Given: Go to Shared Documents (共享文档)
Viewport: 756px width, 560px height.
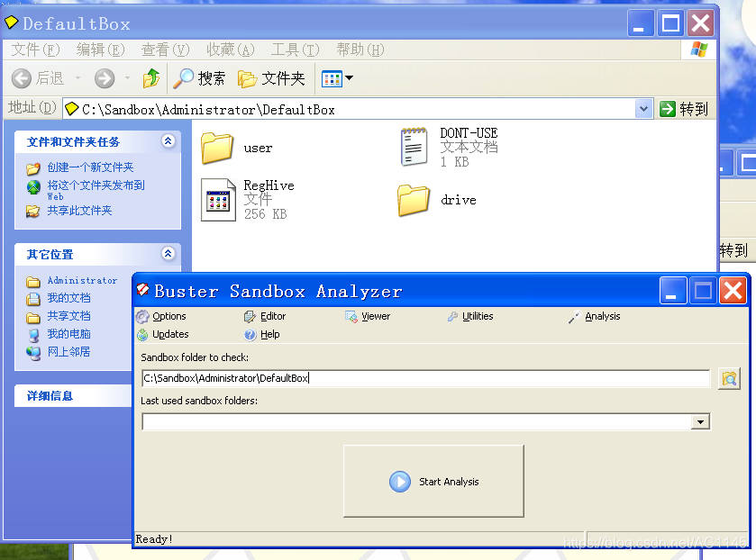Looking at the screenshot, I should click(68, 316).
